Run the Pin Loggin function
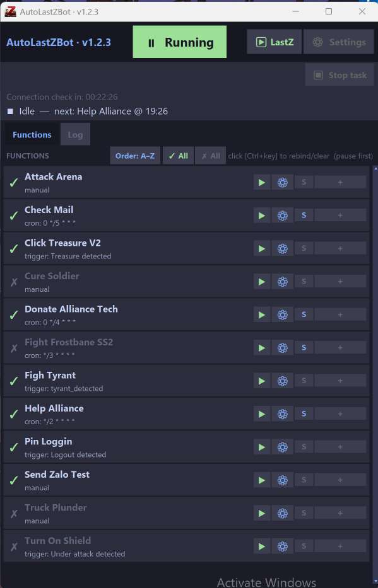This screenshot has height=588, width=378. coord(262,447)
